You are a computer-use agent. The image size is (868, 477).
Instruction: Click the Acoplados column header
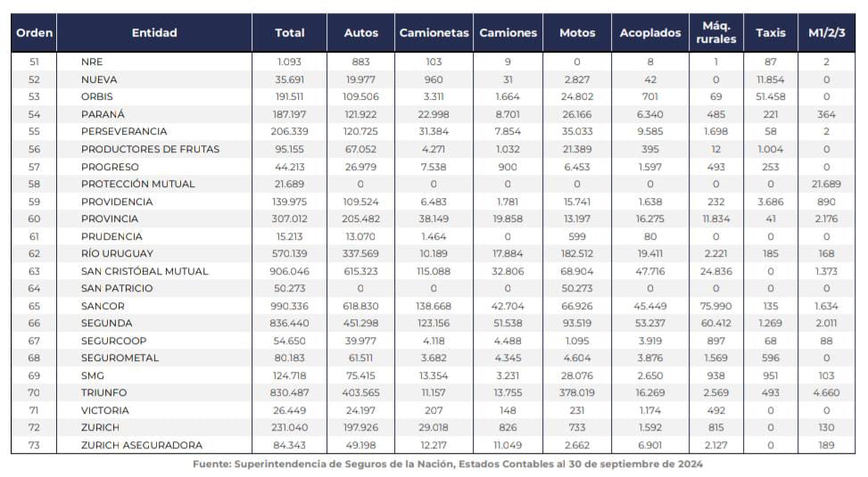coord(650,33)
